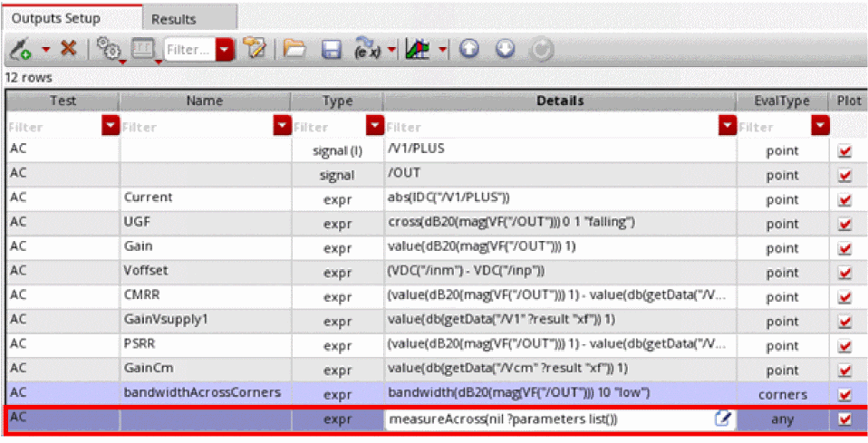Image resolution: width=868 pixels, height=443 pixels.
Task: Click the (VDC("/inm") - VDC("/inp")) cell
Action: (x=560, y=272)
